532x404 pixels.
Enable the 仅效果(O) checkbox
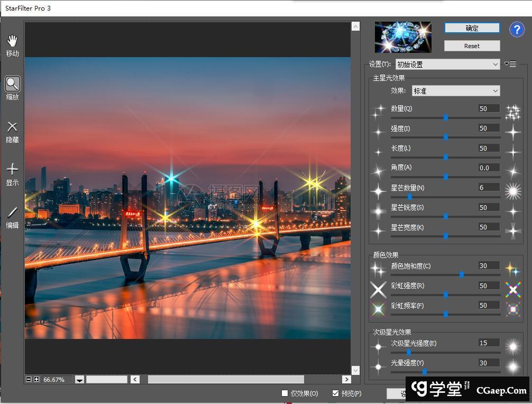tap(284, 393)
